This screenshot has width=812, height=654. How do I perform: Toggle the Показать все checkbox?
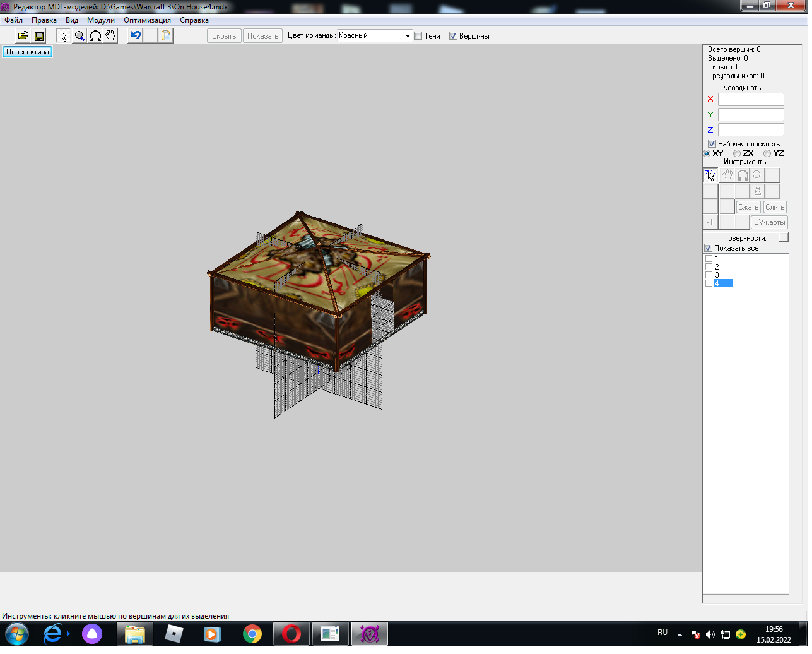tap(709, 248)
